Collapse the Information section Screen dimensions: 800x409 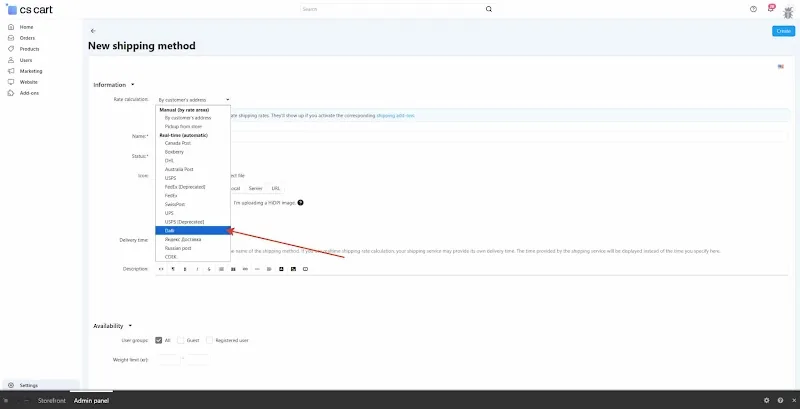click(x=133, y=85)
